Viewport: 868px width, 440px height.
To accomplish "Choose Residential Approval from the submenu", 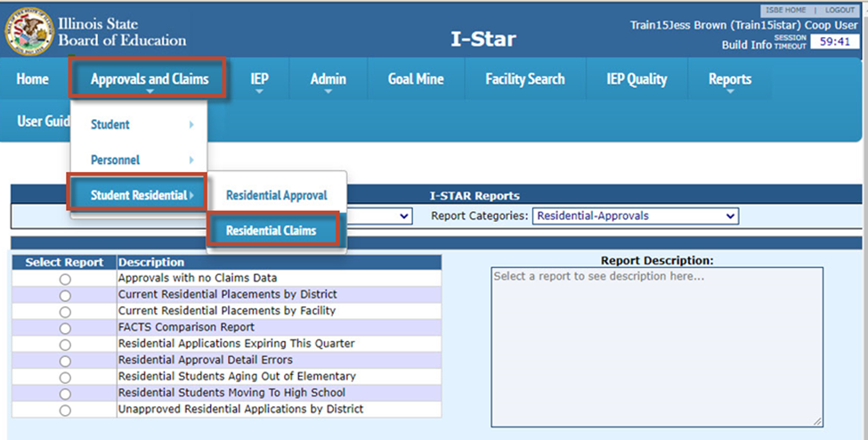I will pos(277,195).
